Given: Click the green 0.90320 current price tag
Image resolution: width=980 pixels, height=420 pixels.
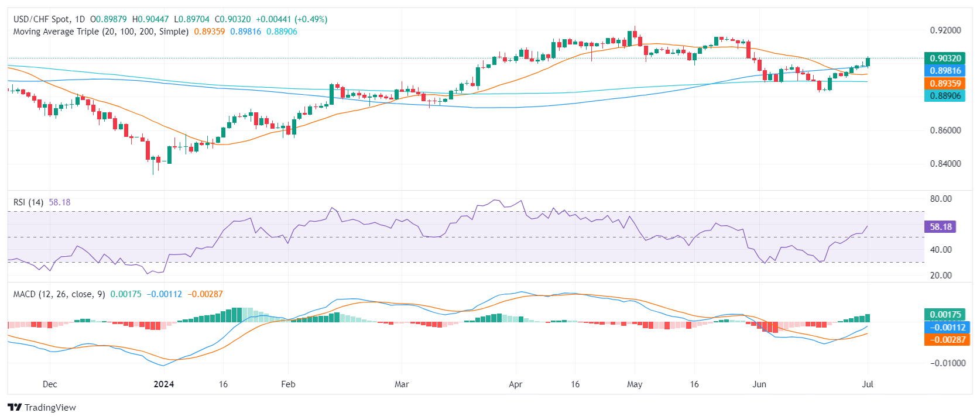Looking at the screenshot, I should (x=945, y=58).
